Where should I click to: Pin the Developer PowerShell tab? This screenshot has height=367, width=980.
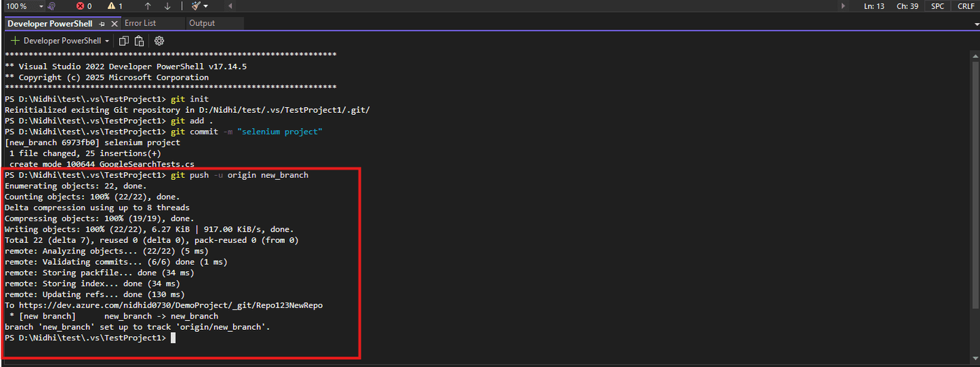(102, 23)
